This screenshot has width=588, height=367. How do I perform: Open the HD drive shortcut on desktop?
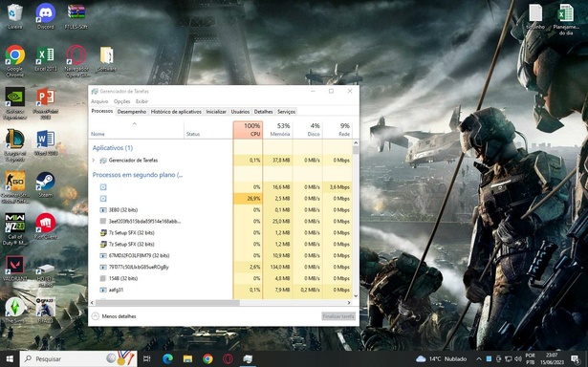coord(45,275)
